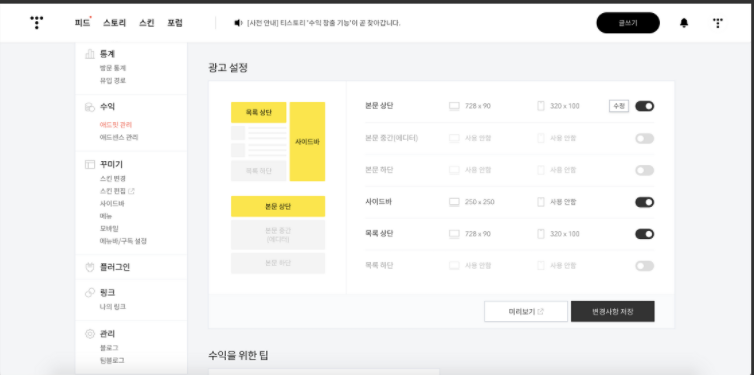Open 사이드바 settings under 꾸미기
This screenshot has width=754, height=375.
pos(112,204)
